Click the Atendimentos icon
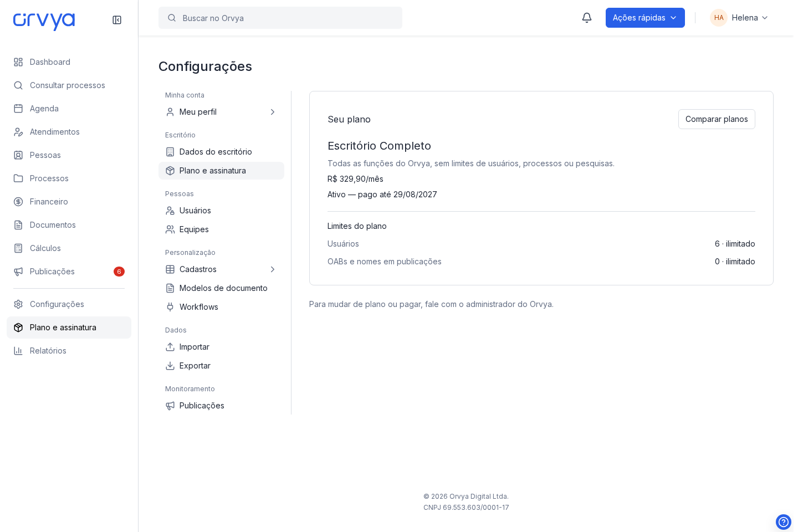 tap(18, 132)
